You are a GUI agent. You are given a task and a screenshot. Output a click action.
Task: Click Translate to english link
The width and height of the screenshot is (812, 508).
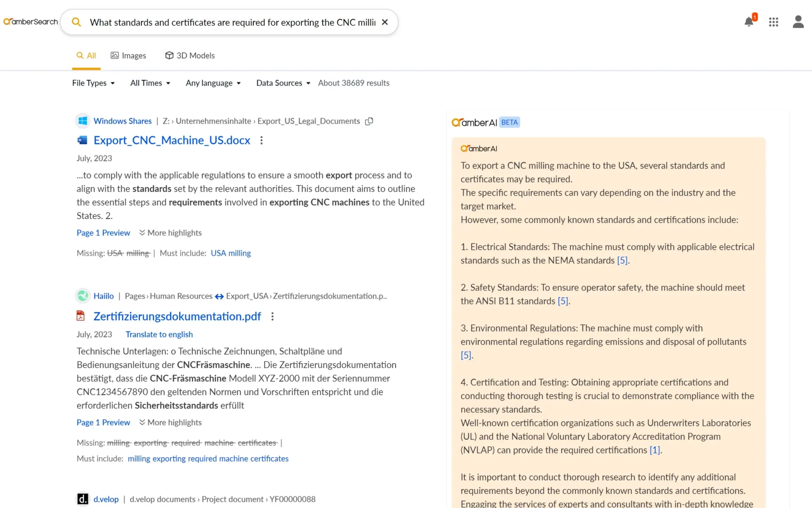[159, 334]
